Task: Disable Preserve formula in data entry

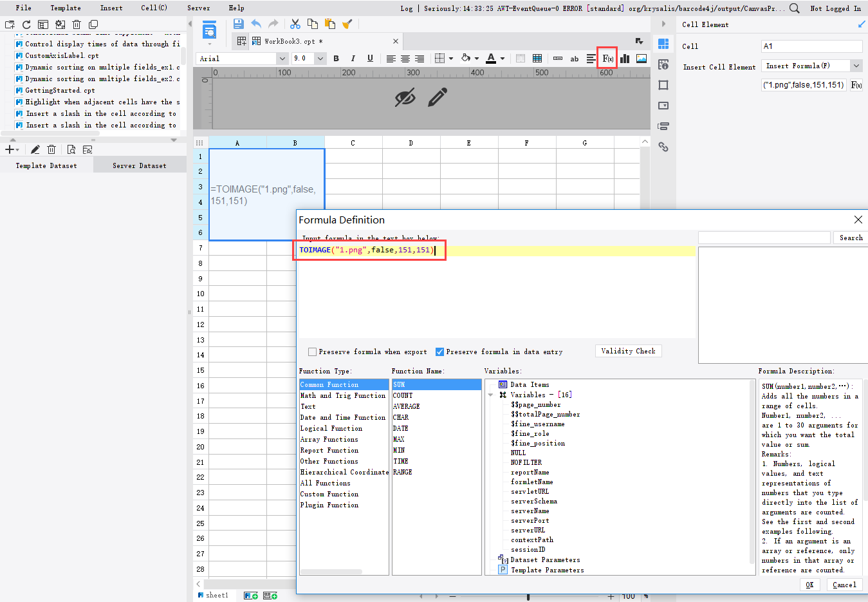Action: [439, 351]
